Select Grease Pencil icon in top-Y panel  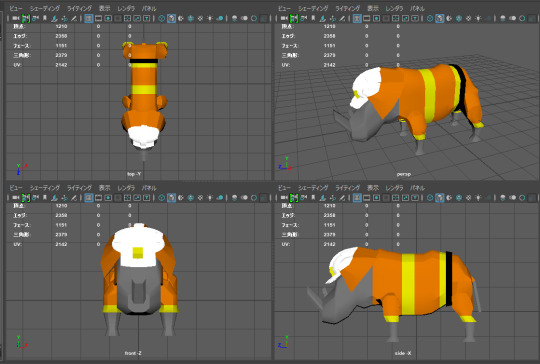74,18
